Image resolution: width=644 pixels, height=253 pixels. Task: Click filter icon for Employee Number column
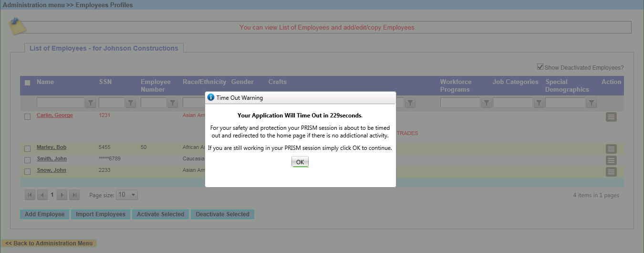(172, 103)
